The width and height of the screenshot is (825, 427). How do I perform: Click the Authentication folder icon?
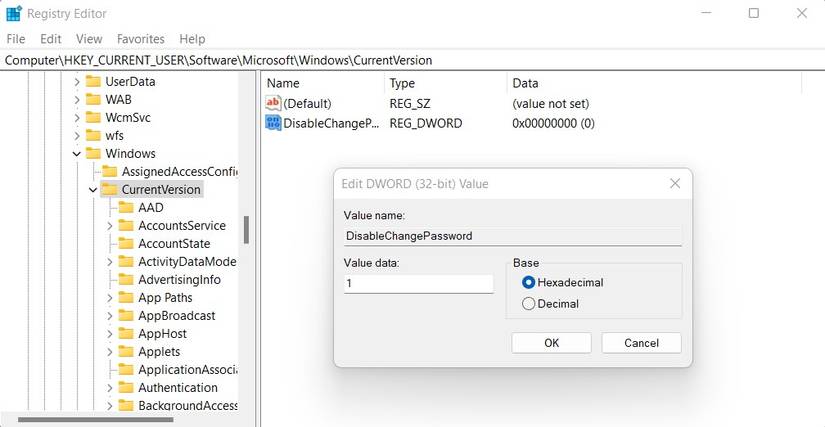(x=126, y=388)
